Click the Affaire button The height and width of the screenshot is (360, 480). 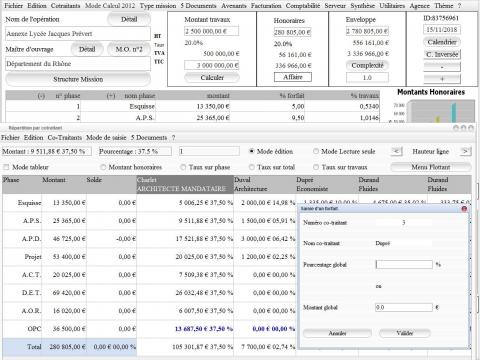pyautogui.click(x=293, y=77)
